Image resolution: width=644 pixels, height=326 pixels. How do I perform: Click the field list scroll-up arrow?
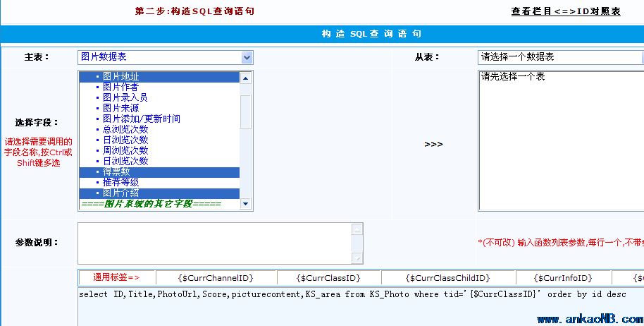tap(246, 77)
